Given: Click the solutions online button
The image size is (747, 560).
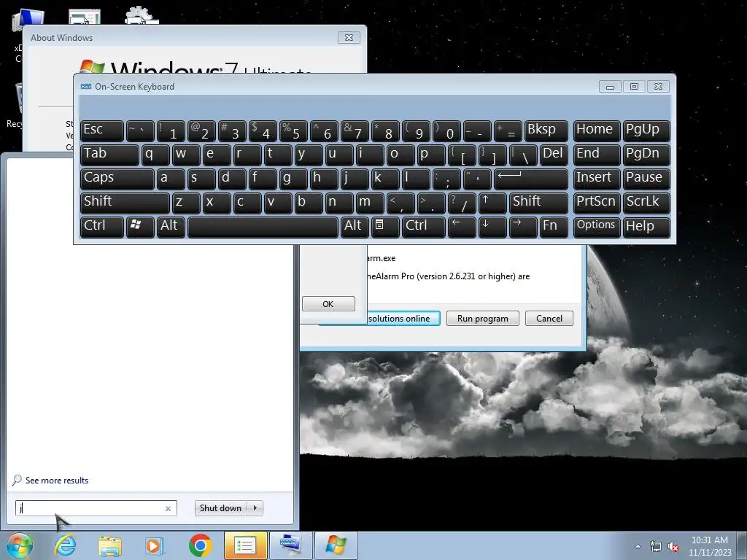Looking at the screenshot, I should (x=403, y=318).
